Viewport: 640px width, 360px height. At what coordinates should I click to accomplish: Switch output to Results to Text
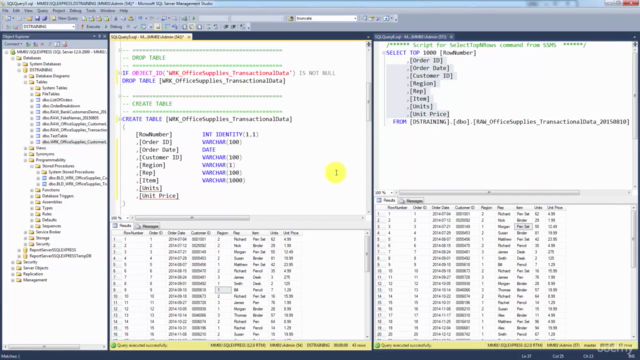pos(184,27)
